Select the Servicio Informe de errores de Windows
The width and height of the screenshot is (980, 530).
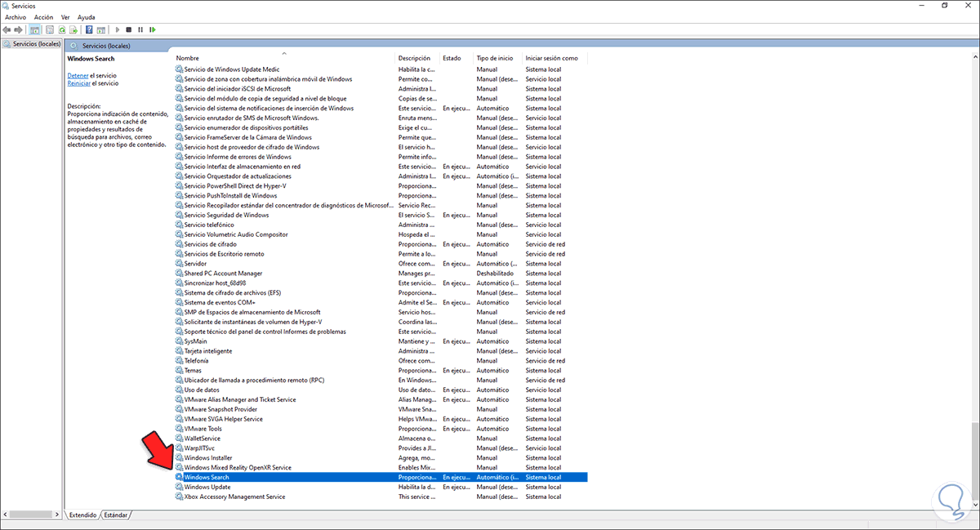point(381,157)
